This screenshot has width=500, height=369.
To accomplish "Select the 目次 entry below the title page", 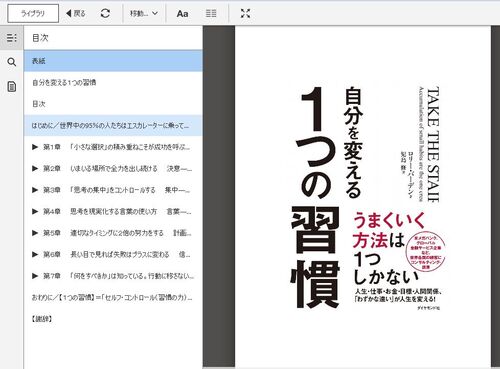I will [x=113, y=104].
